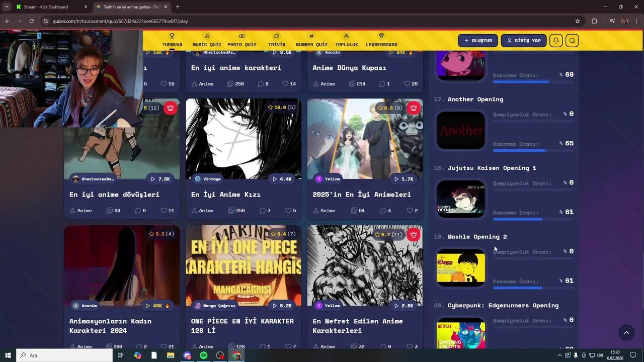Open the site search magnifier button
The height and width of the screenshot is (362, 644).
pyautogui.click(x=572, y=41)
